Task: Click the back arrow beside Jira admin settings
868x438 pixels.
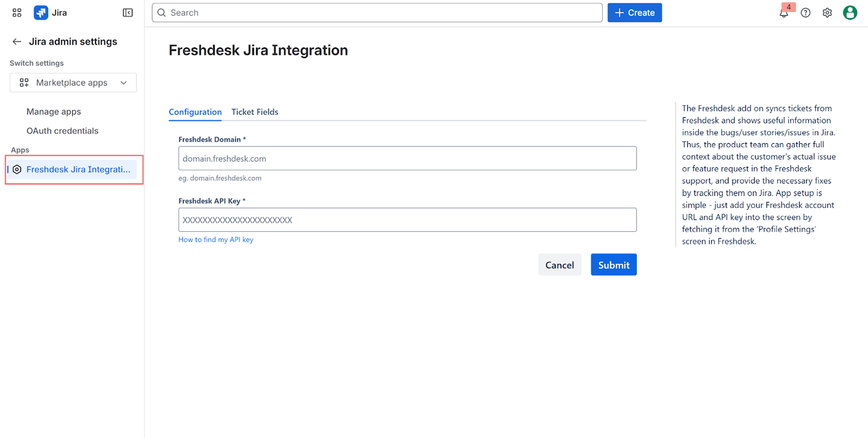Action: click(x=17, y=42)
